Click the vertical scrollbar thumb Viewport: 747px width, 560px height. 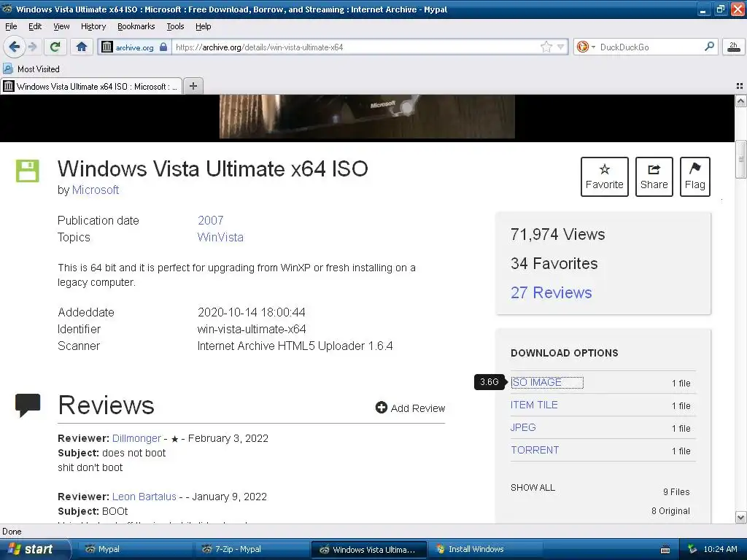point(740,159)
